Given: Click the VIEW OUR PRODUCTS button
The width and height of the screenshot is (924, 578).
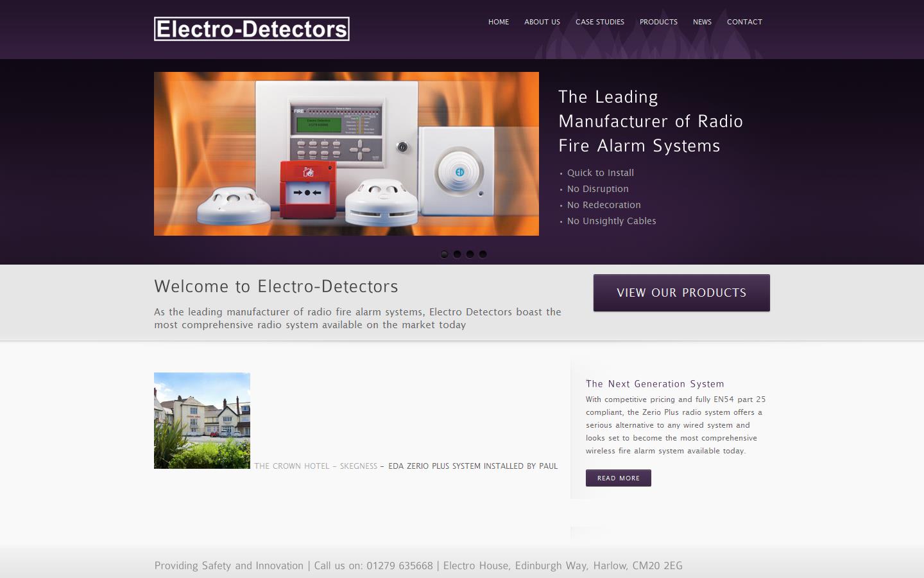Looking at the screenshot, I should [681, 292].
